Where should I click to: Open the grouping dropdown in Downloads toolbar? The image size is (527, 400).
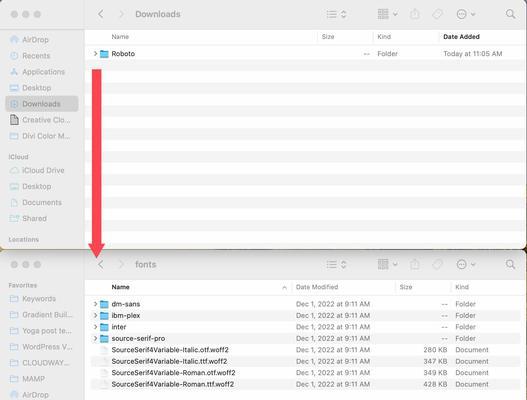388,14
